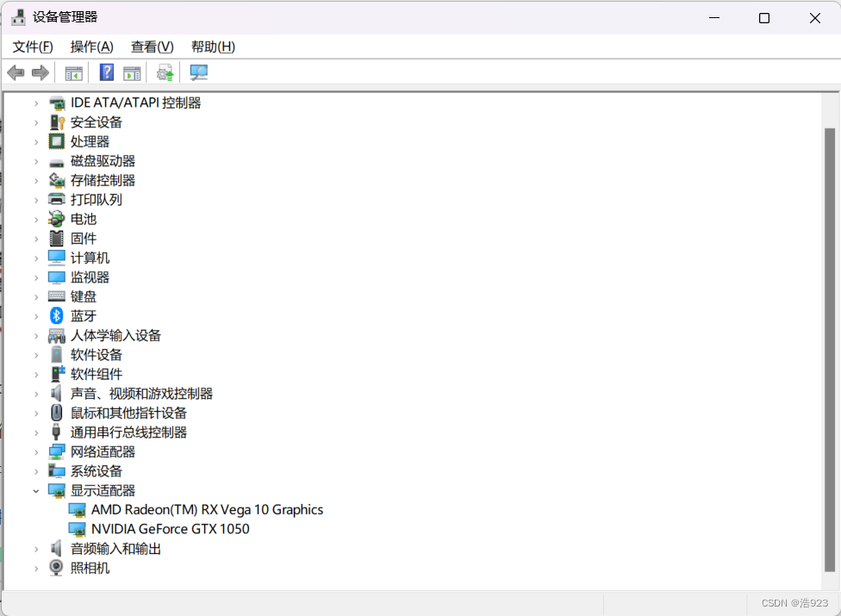
Task: Open the 操作(A) menu
Action: [91, 47]
